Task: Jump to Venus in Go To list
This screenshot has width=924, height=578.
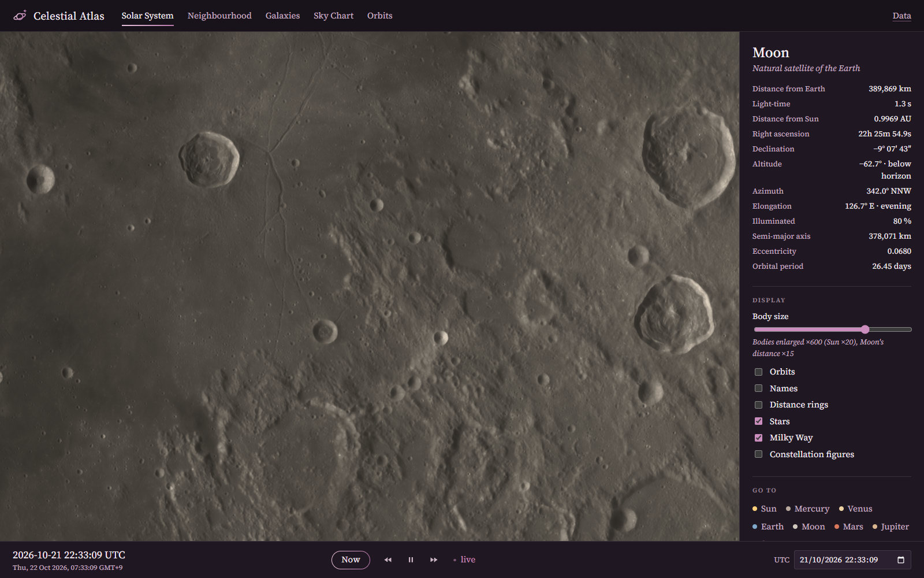Action: point(855,509)
